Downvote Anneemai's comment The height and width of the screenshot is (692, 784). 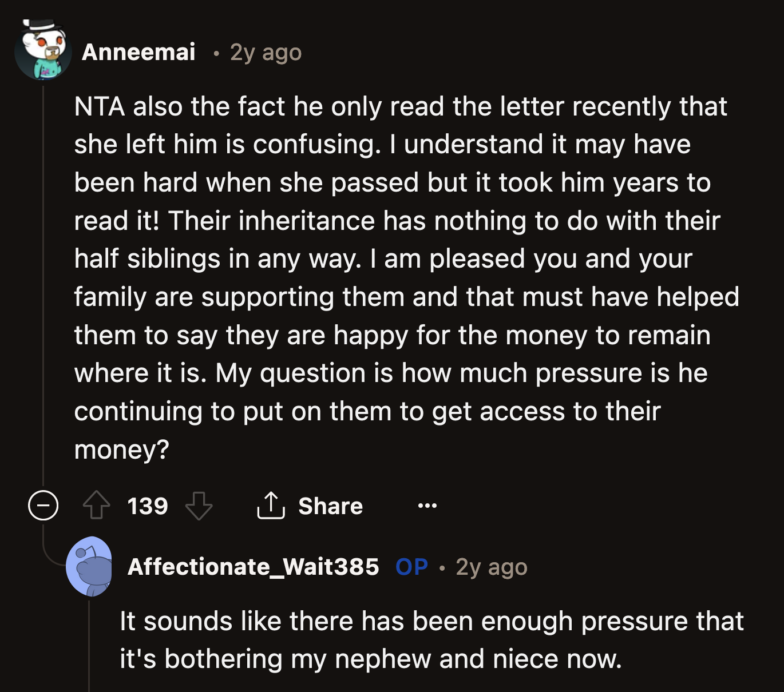tap(200, 507)
